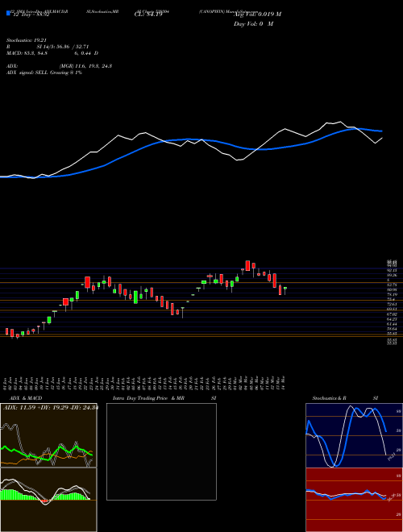Open the MACD histogram chart panel
This screenshot has height=532, width=403.
point(48,500)
